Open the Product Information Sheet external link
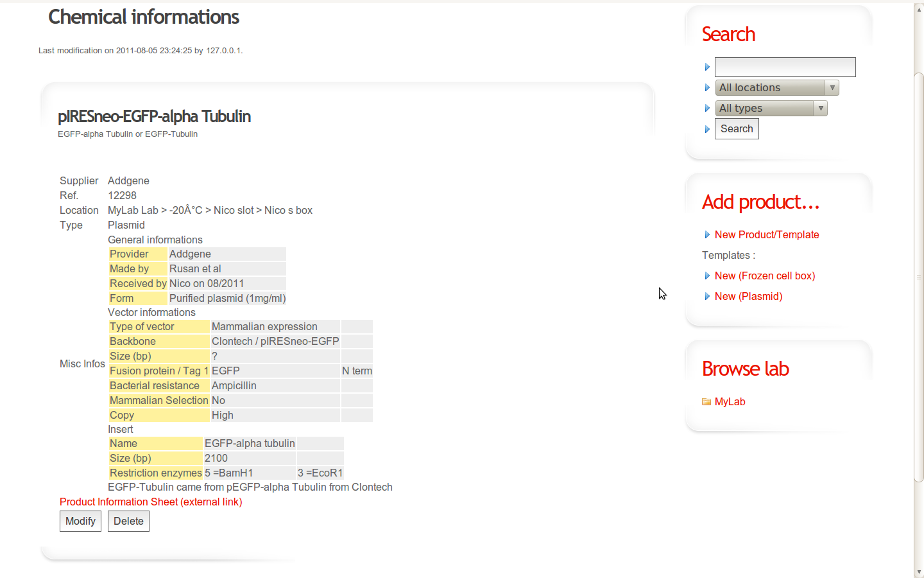 150,502
